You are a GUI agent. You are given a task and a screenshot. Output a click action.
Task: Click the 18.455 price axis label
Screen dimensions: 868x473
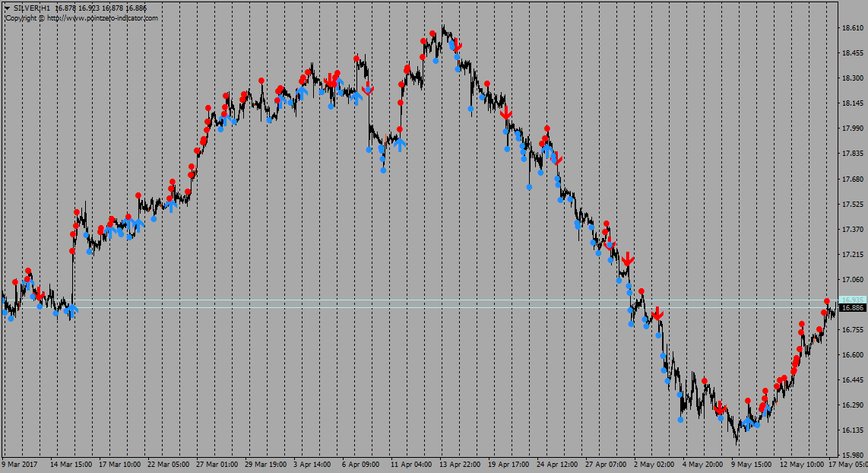853,53
